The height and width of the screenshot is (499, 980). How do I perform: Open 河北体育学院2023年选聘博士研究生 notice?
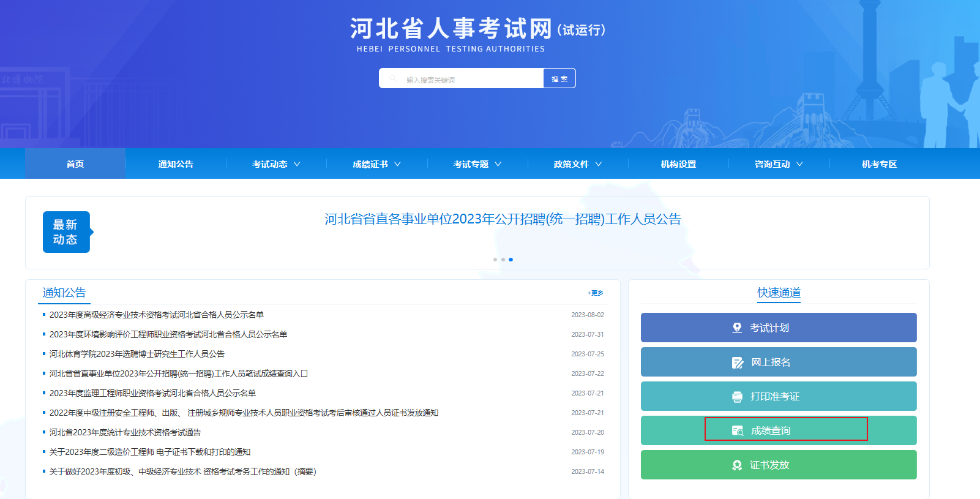tap(137, 354)
